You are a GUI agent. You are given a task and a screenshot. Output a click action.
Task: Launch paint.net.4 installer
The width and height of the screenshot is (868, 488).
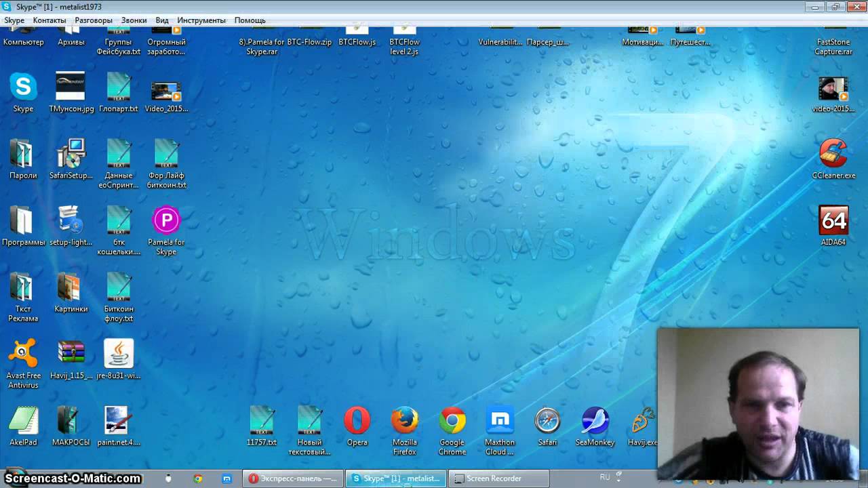119,426
